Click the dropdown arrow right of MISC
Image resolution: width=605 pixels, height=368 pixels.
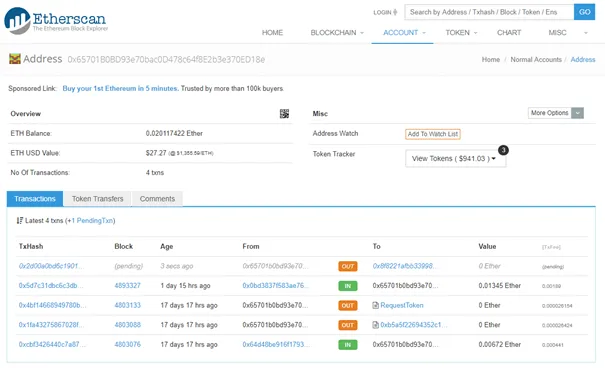coord(586,33)
